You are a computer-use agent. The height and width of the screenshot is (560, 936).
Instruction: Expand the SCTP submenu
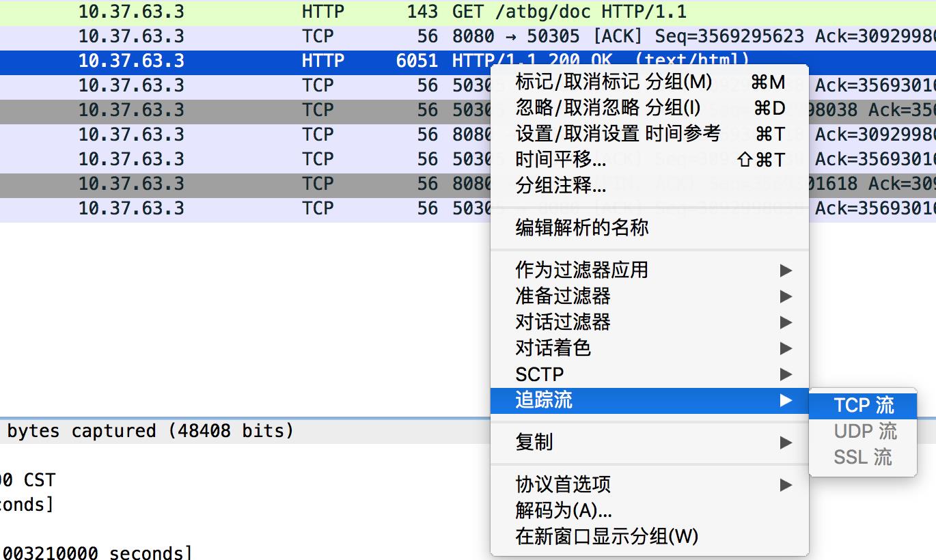click(649, 374)
